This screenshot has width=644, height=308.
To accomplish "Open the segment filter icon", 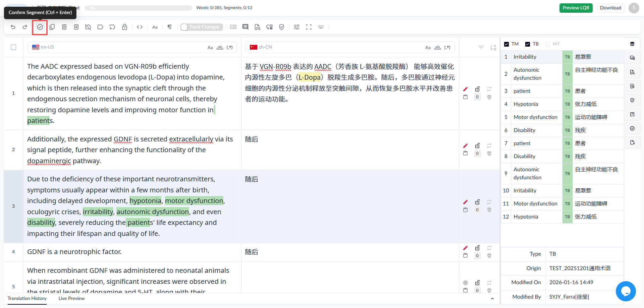I will pyautogui.click(x=481, y=48).
